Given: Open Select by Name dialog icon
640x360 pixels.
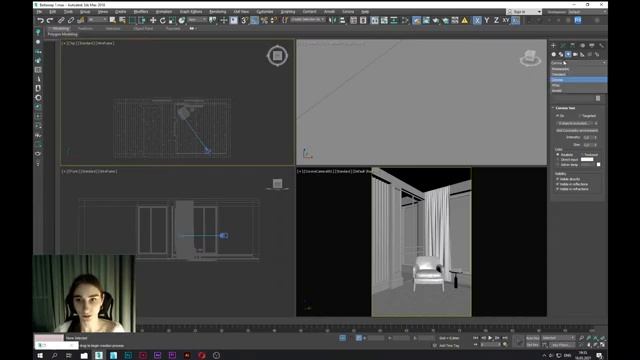Looking at the screenshot, I should pyautogui.click(x=122, y=20).
